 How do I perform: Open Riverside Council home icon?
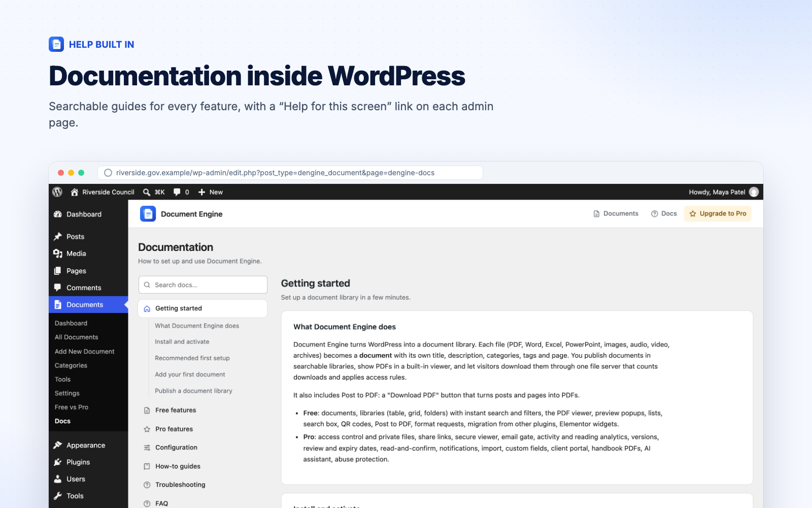click(x=75, y=192)
